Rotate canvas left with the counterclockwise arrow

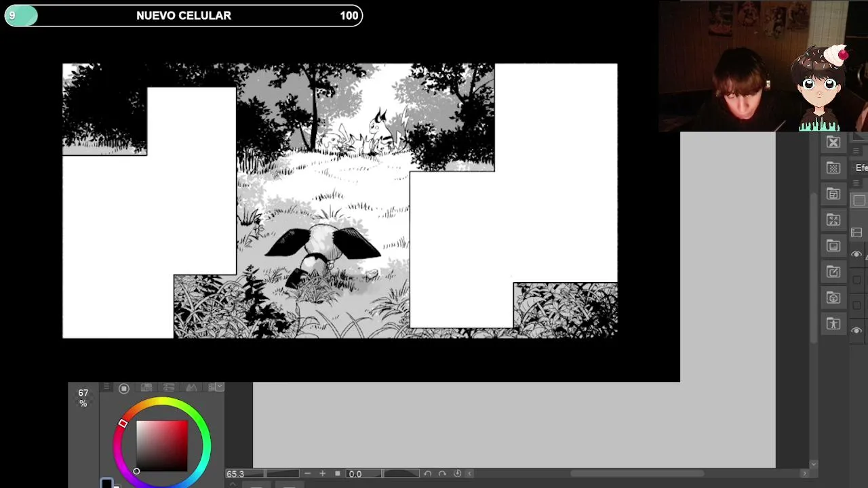click(x=428, y=474)
